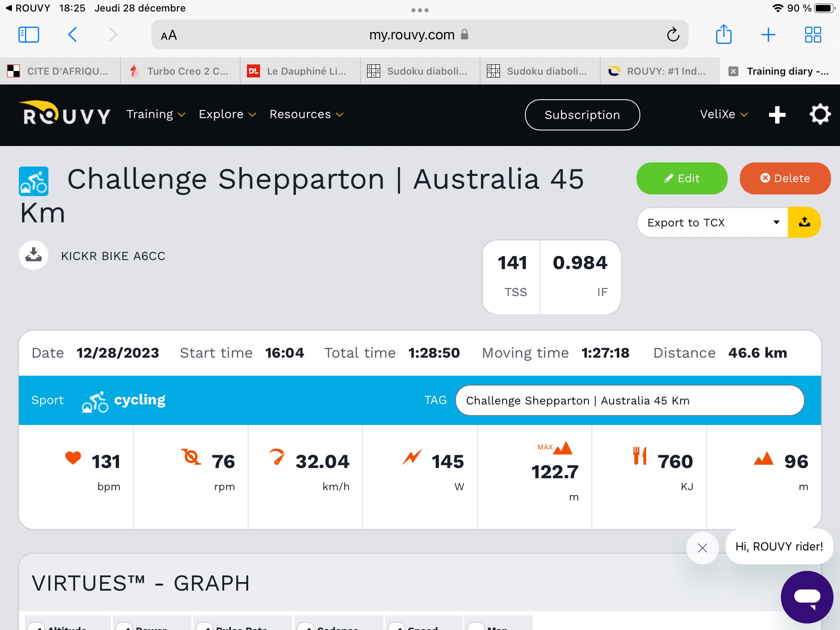The width and height of the screenshot is (840, 630).
Task: Expand the Resources menu
Action: 306,114
